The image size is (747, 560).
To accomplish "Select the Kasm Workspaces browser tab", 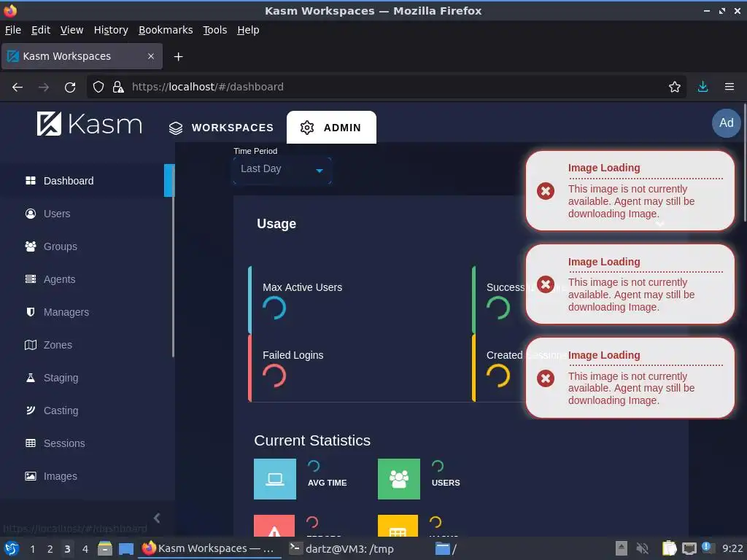I will click(82, 56).
